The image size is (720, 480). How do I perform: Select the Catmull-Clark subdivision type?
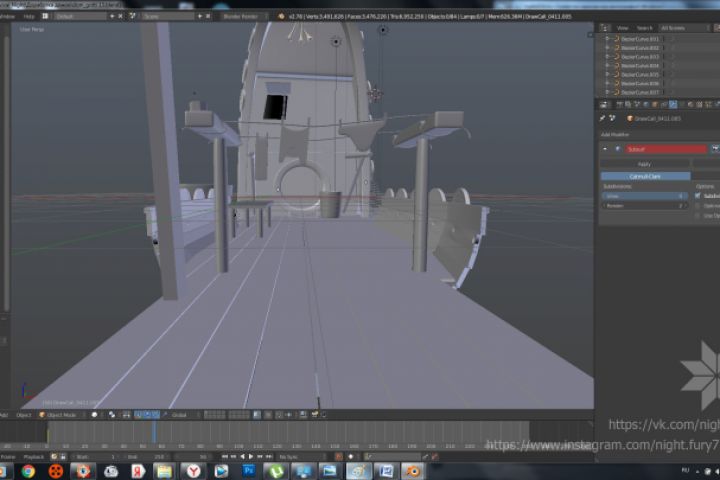[645, 176]
